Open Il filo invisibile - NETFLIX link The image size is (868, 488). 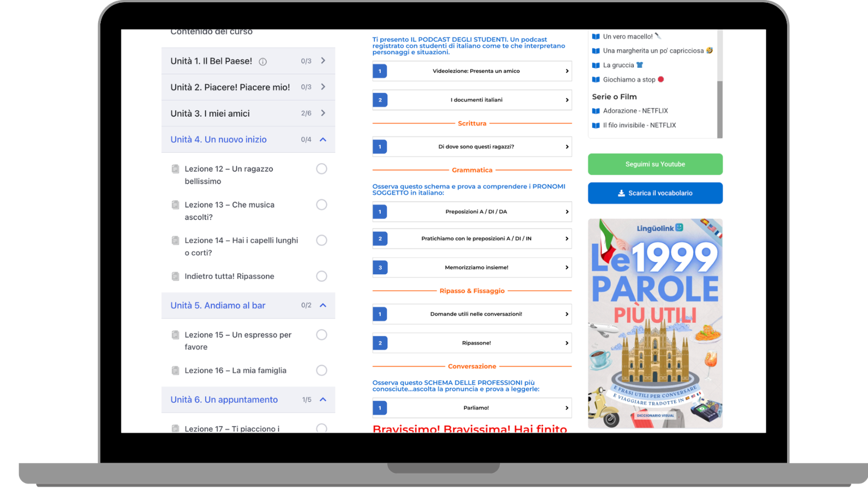tap(639, 125)
